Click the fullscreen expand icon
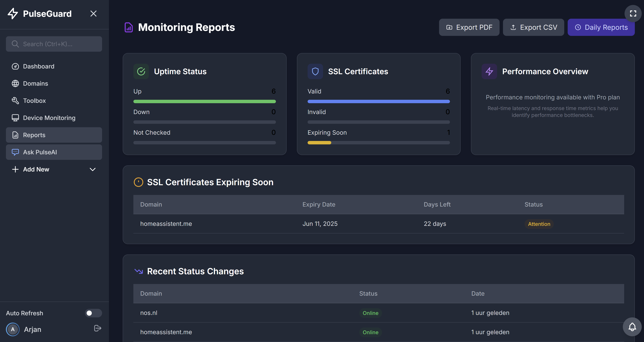 pyautogui.click(x=633, y=14)
